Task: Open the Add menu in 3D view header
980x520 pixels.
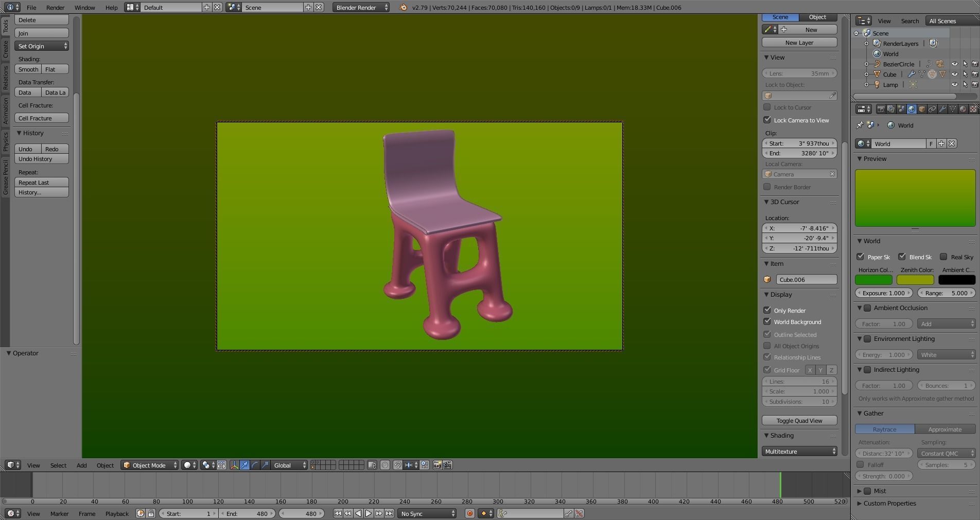Action: point(81,465)
